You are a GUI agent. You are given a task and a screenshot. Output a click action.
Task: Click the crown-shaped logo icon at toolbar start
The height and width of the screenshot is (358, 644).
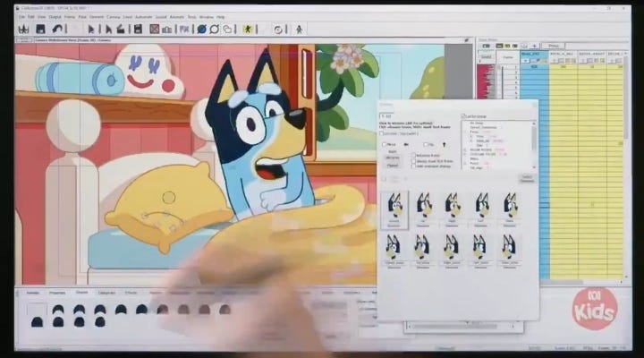23,30
